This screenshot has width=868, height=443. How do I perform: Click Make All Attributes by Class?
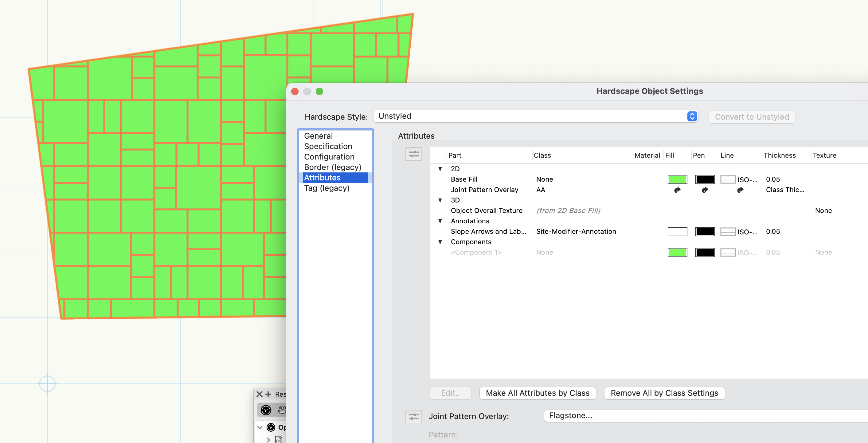coord(538,393)
